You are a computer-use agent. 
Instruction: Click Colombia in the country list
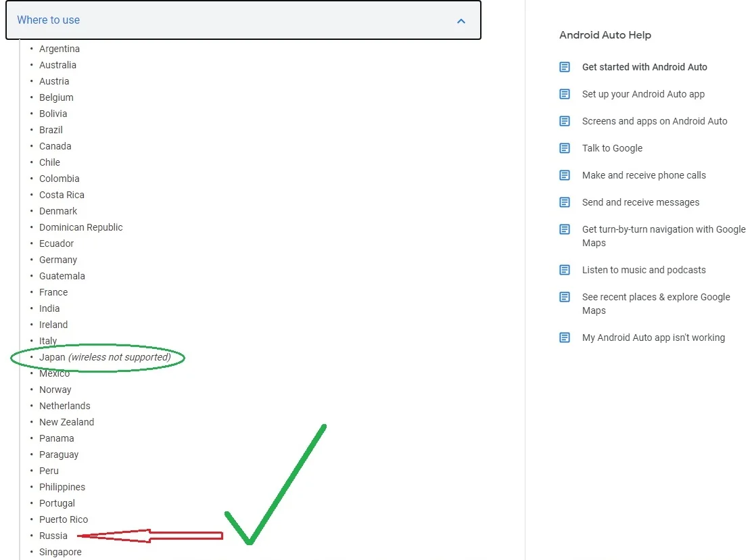click(x=60, y=179)
